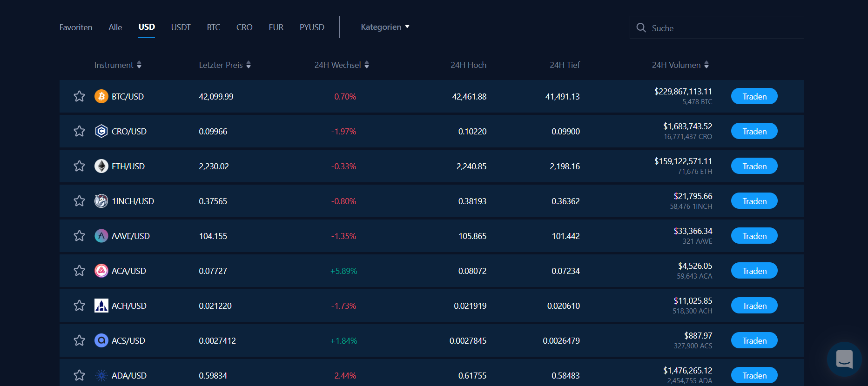The width and height of the screenshot is (868, 386).
Task: Click ETH/USD 24H high 2,240.85
Action: pos(471,166)
